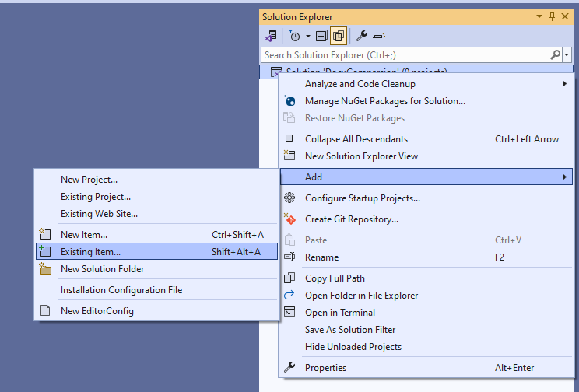Click the Search Solution Explorer input field
The image size is (579, 392).
pos(406,55)
